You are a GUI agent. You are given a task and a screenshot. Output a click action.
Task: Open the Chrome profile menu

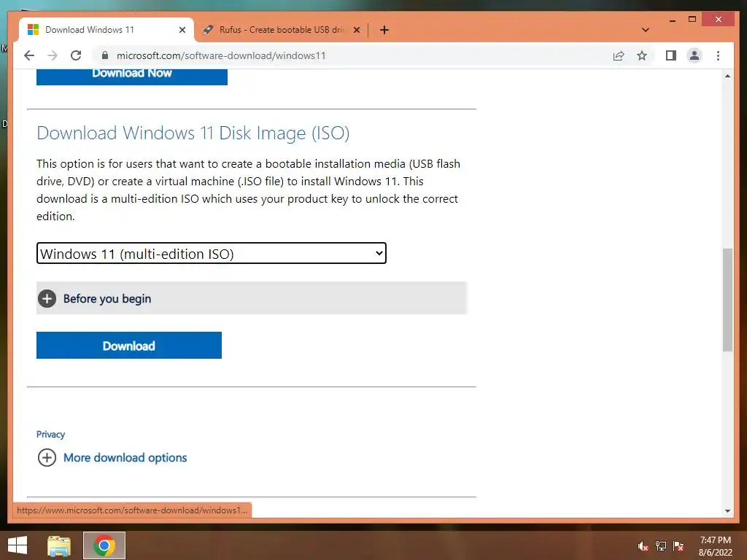(694, 55)
